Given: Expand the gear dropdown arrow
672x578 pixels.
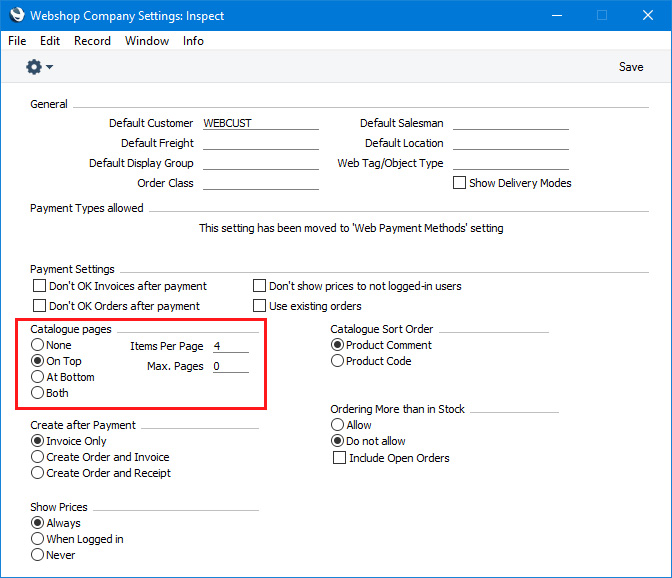Looking at the screenshot, I should pos(49,67).
